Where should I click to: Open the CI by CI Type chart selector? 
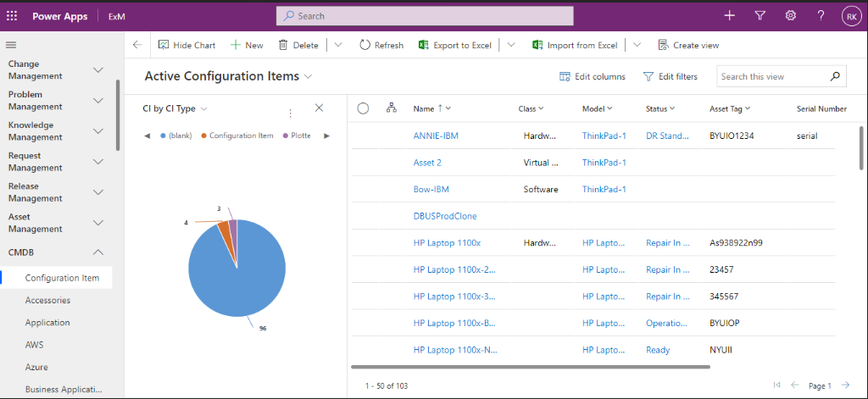click(x=175, y=108)
